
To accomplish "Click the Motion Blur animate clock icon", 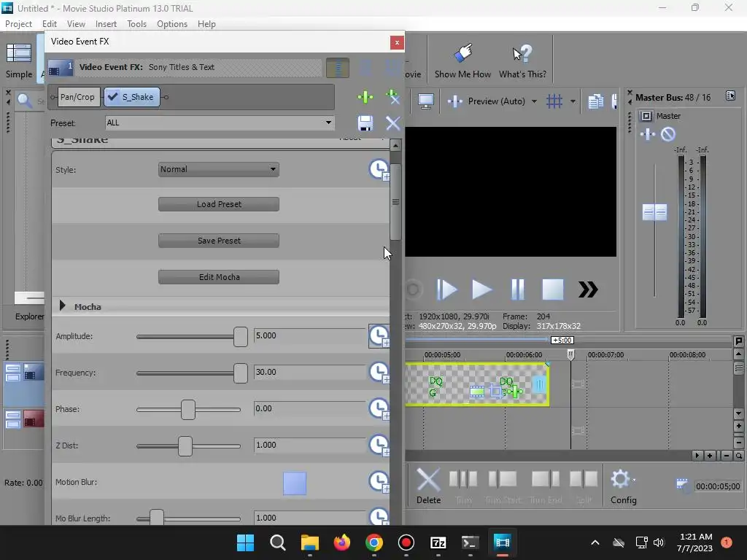I will 379,481.
